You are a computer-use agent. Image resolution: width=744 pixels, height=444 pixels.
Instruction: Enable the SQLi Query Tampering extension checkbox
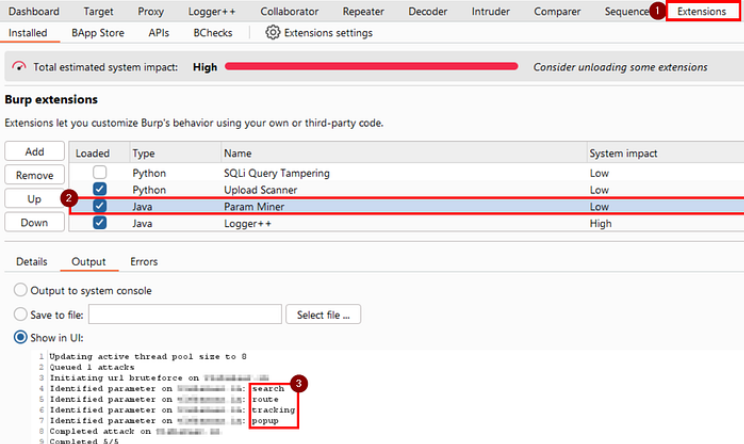pos(100,172)
